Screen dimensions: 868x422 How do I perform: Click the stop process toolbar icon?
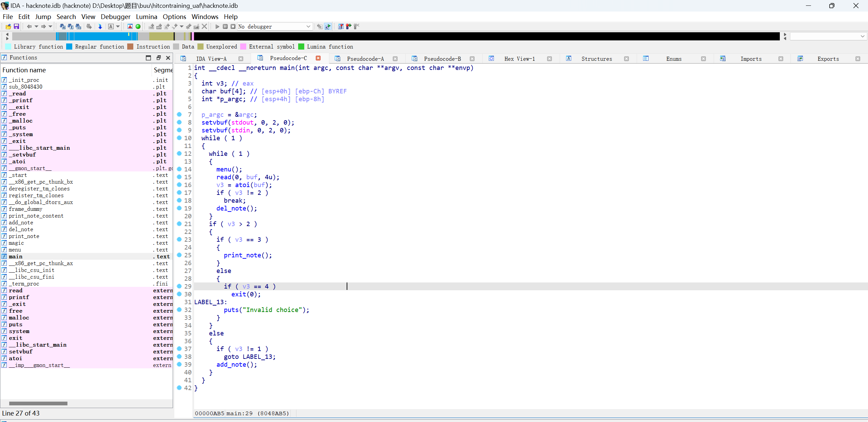click(233, 26)
